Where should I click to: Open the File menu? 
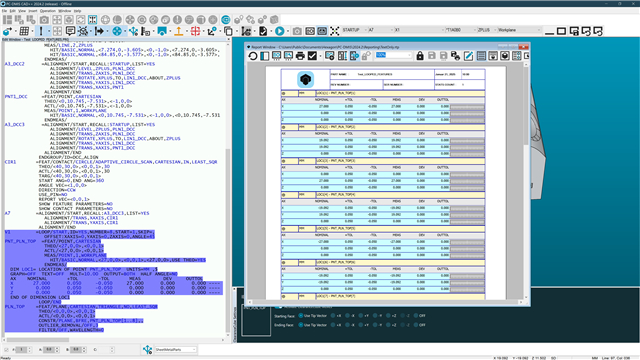[4, 11]
